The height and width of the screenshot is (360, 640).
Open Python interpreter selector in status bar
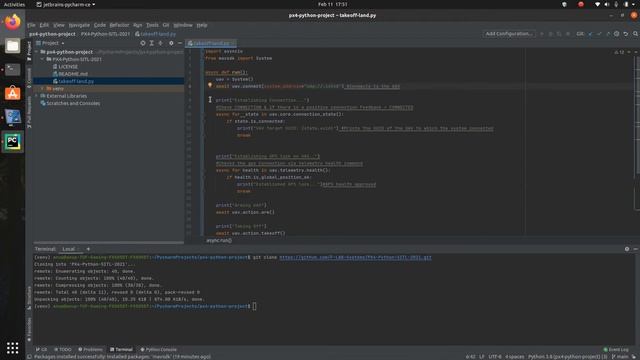click(x=568, y=357)
